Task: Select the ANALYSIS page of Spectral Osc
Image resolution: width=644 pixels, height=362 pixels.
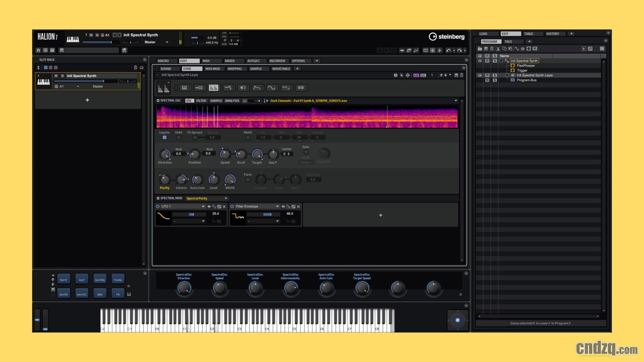Action: pos(232,101)
